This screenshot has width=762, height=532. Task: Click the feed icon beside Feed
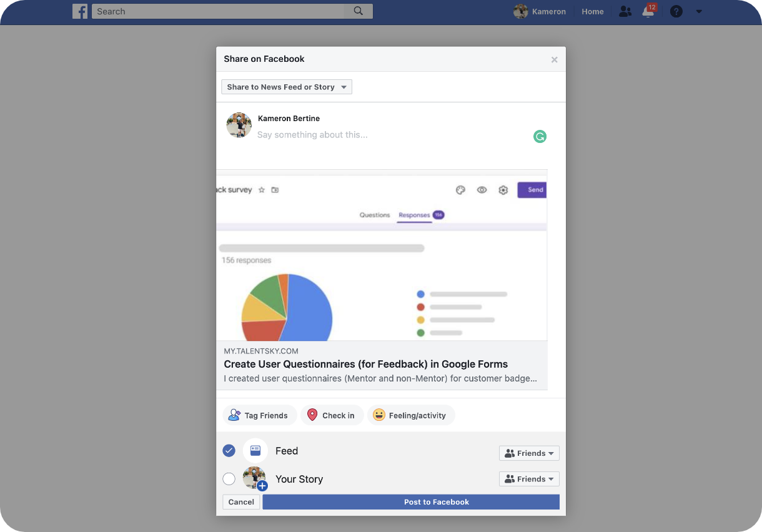click(255, 451)
